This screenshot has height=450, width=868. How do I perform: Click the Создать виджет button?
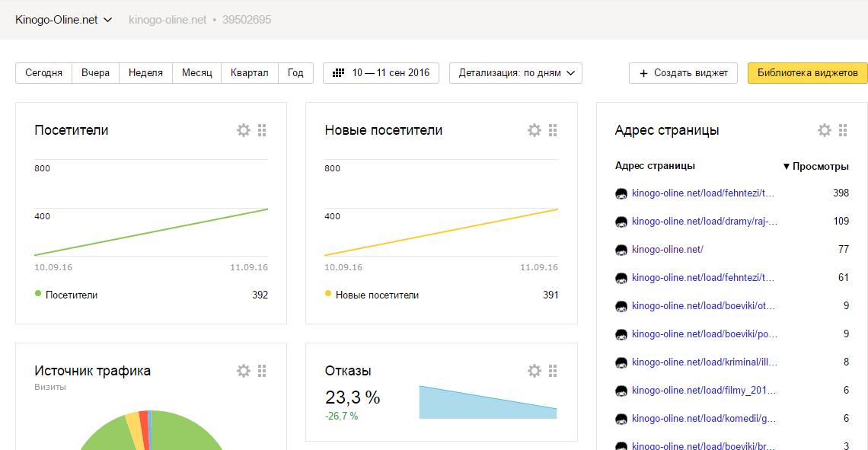click(x=683, y=73)
